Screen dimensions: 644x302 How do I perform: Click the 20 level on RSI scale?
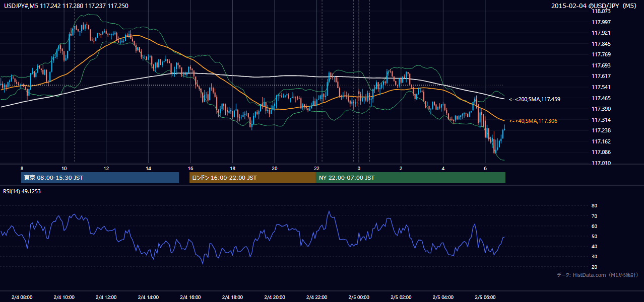(x=594, y=267)
